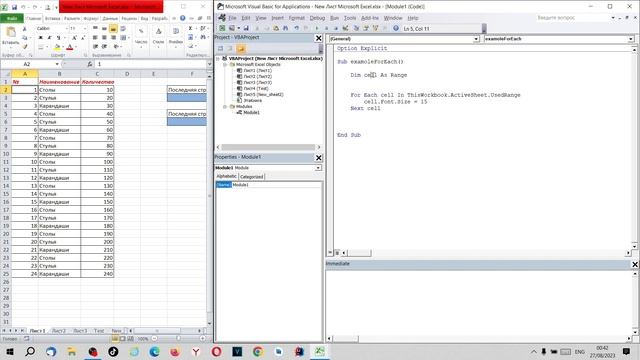This screenshot has width=640, height=360.
Task: Collapse the Modules folder in project tree
Action: [x=225, y=107]
